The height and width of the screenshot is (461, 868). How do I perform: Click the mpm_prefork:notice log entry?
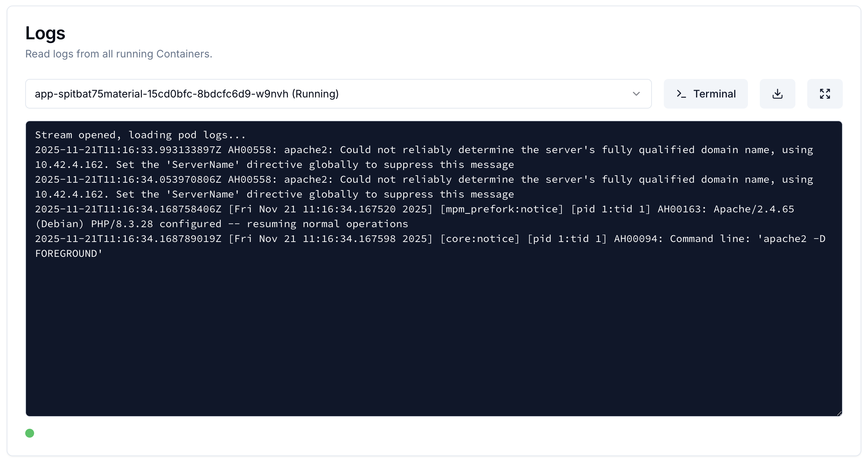point(501,209)
